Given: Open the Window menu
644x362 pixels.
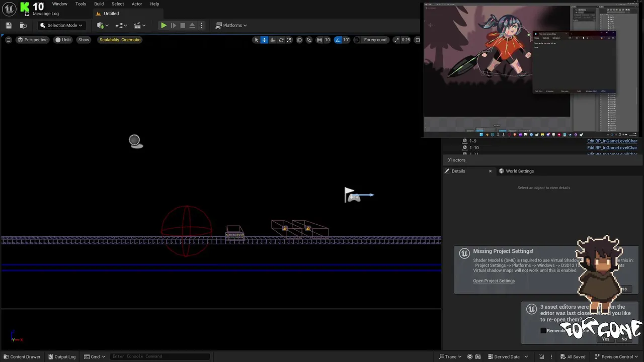Looking at the screenshot, I should point(60,4).
